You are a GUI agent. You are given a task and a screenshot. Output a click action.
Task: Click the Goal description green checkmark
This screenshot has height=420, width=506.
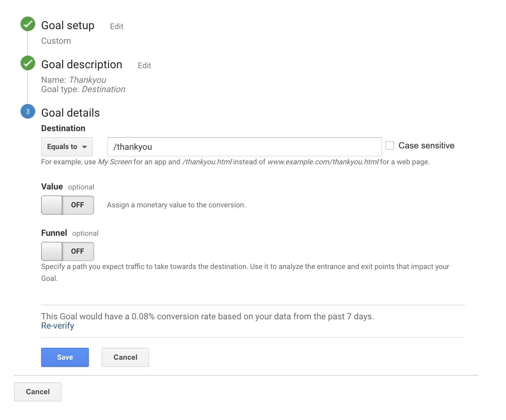pyautogui.click(x=28, y=63)
